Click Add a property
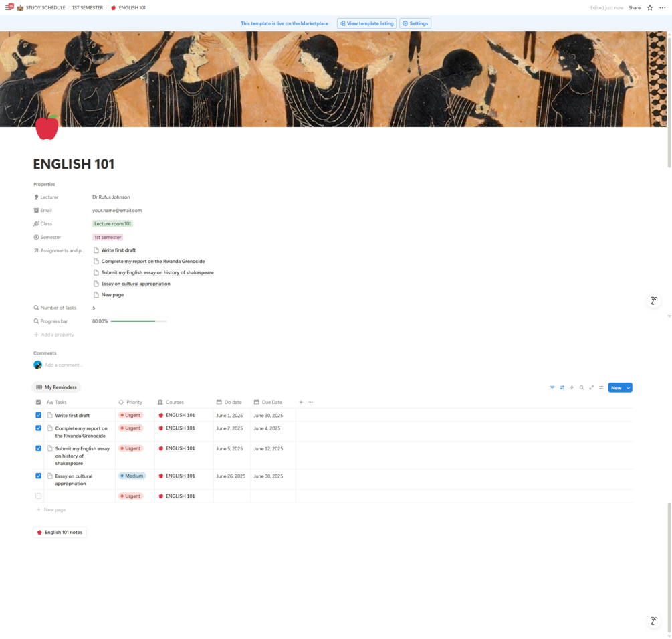 (x=54, y=335)
